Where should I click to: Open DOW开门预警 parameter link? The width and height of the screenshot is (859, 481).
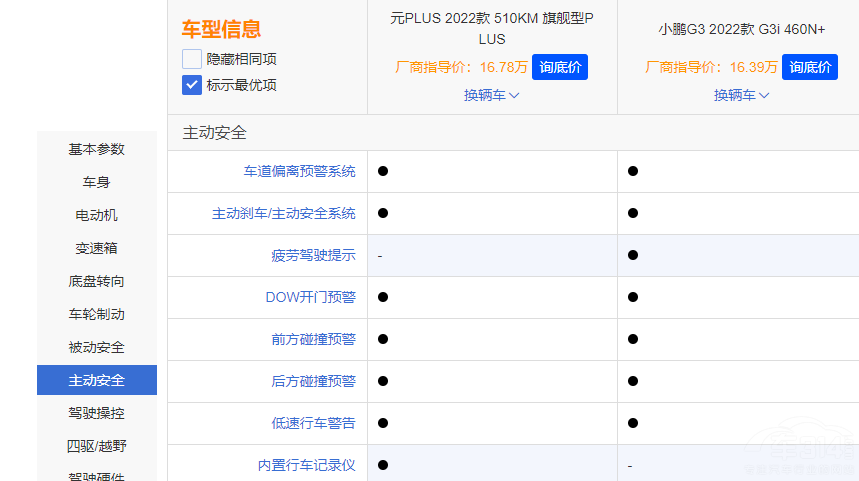click(310, 297)
